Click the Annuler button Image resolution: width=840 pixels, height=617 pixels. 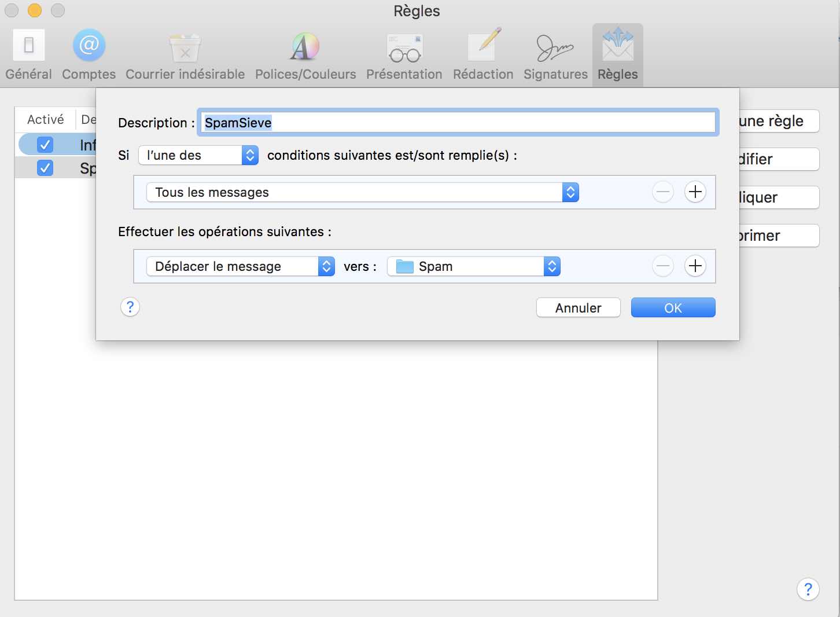tap(579, 308)
